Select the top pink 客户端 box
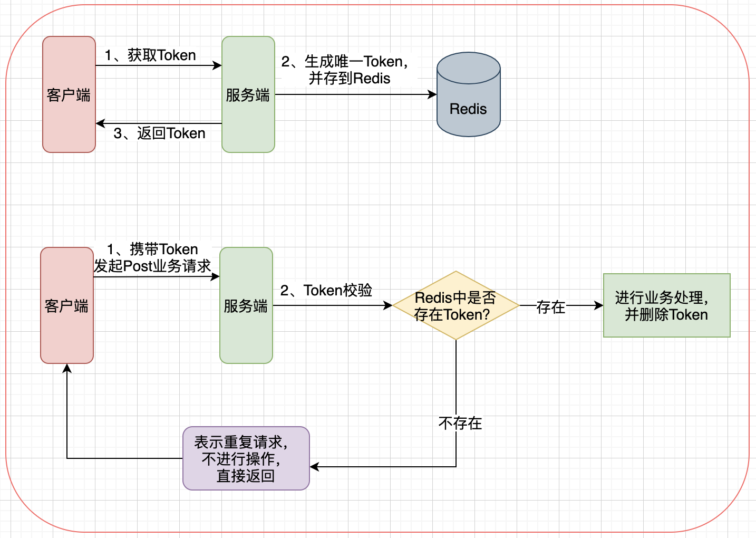The height and width of the screenshot is (538, 756). click(69, 94)
